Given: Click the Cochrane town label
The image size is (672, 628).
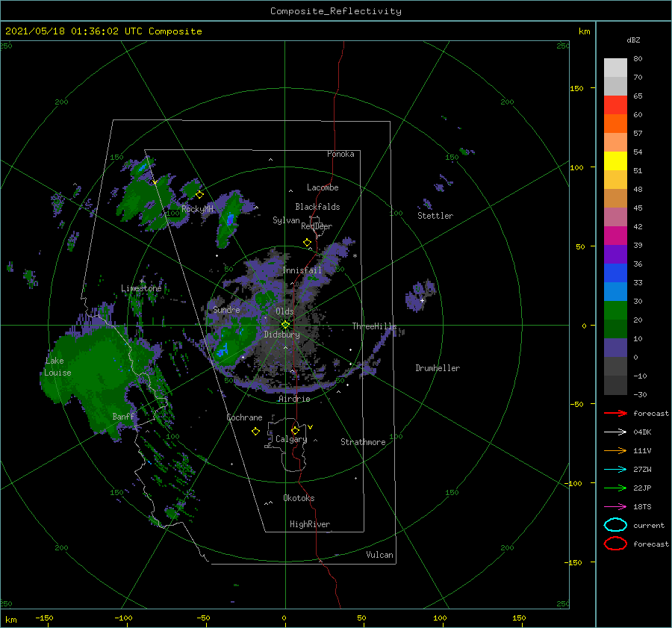Looking at the screenshot, I should [x=244, y=417].
